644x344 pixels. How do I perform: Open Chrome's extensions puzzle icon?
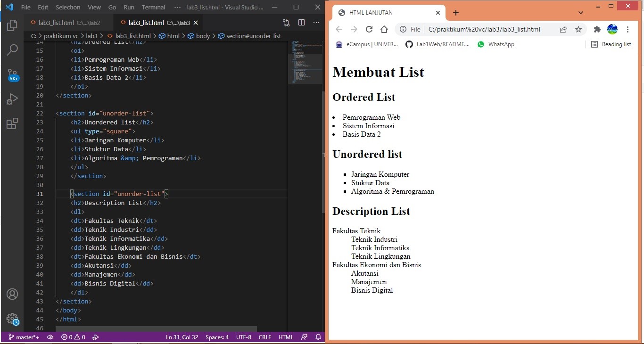point(597,29)
